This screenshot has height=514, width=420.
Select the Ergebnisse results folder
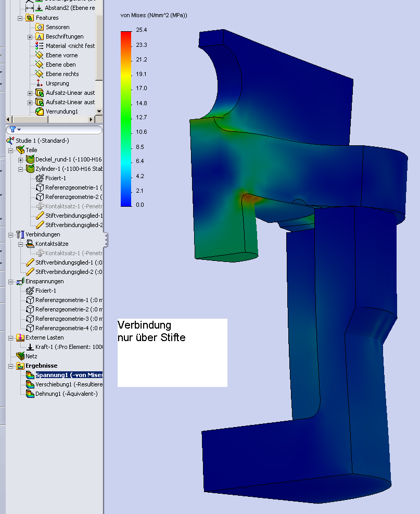click(x=41, y=366)
